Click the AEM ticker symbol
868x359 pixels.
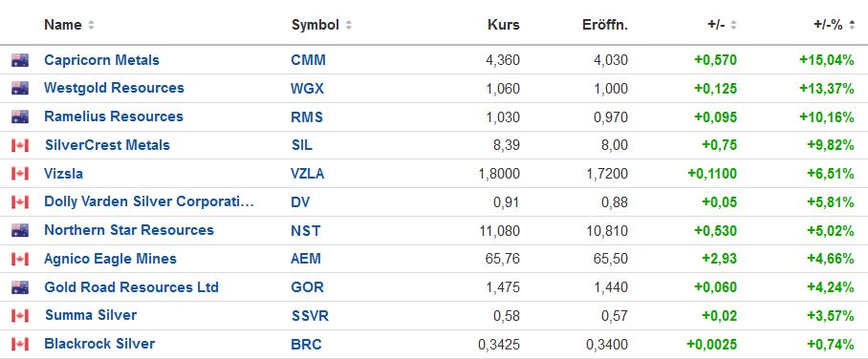306,259
